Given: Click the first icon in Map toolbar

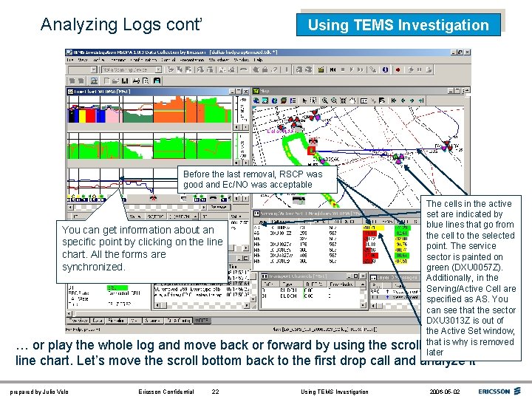Looking at the screenshot, I should click(x=256, y=100).
